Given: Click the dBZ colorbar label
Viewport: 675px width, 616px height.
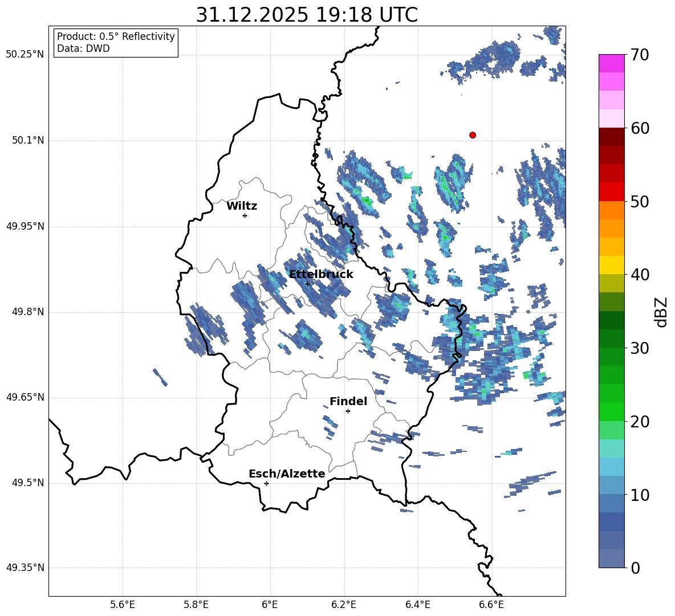Looking at the screenshot, I should pos(661,312).
